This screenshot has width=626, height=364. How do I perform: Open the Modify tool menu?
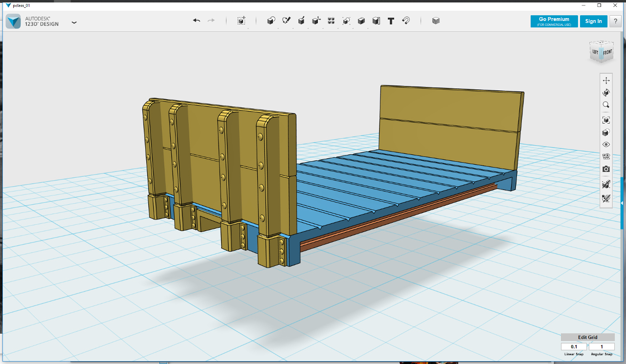pos(316,21)
